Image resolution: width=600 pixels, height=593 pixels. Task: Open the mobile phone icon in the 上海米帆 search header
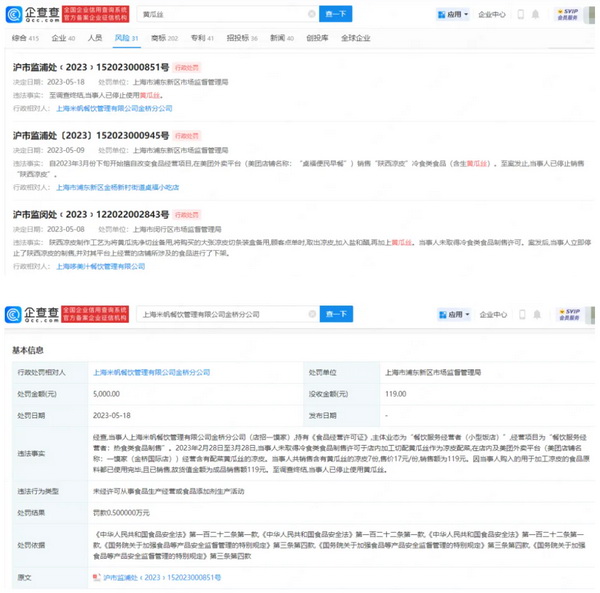(x=522, y=314)
